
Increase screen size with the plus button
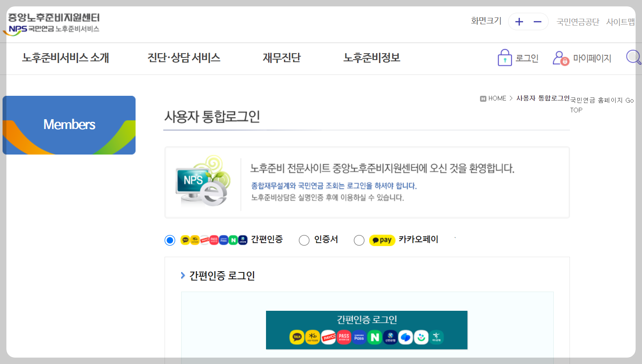pos(519,21)
